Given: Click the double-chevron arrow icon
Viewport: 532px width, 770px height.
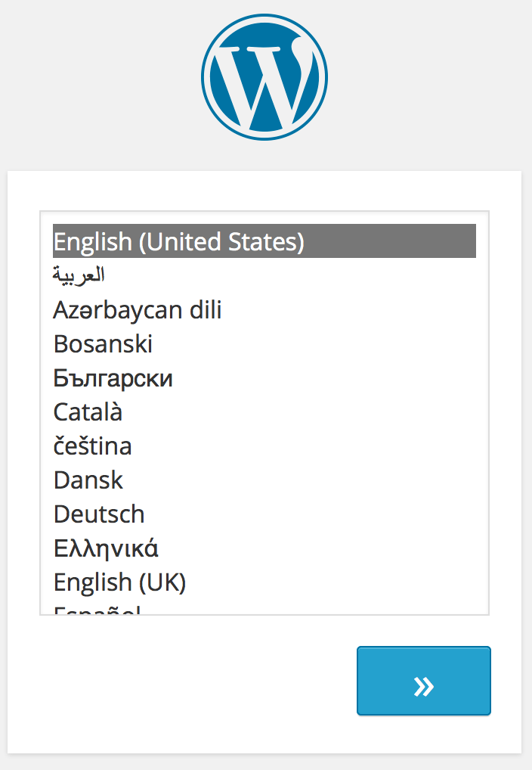Looking at the screenshot, I should click(x=424, y=686).
